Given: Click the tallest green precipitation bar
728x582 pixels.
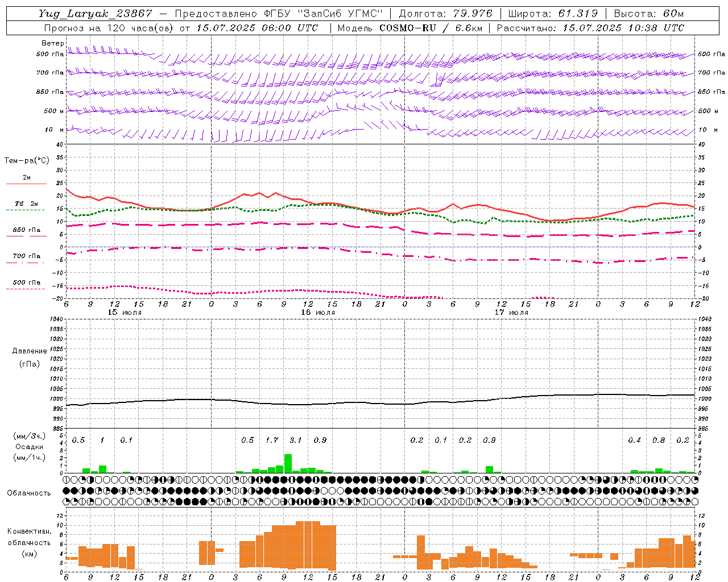Looking at the screenshot, I should pyautogui.click(x=288, y=463).
